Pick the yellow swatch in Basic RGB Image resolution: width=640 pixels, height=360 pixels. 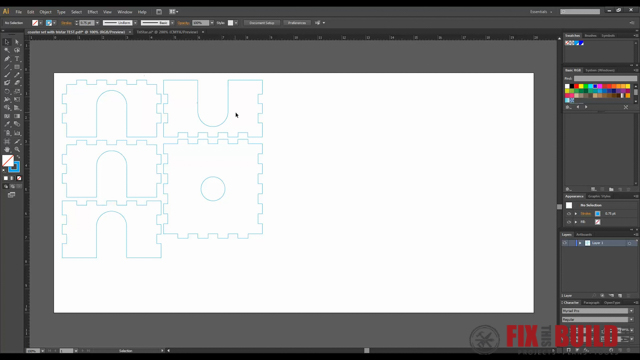(x=581, y=86)
